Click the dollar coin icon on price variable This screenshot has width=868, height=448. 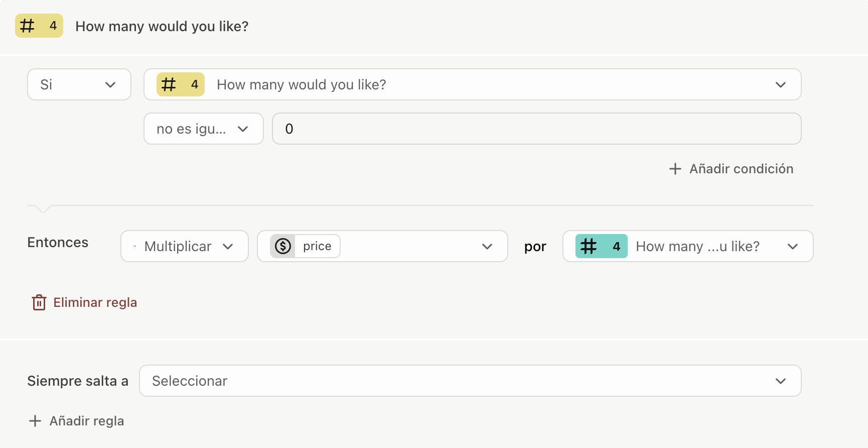(x=283, y=246)
